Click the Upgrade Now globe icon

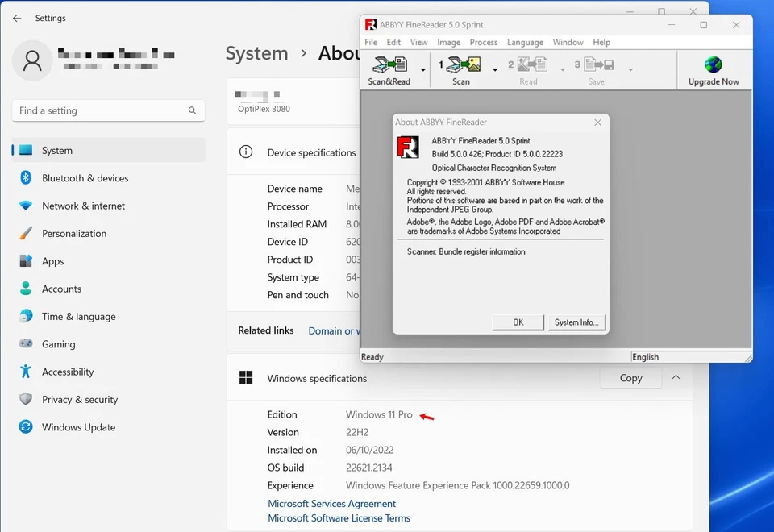pos(713,64)
